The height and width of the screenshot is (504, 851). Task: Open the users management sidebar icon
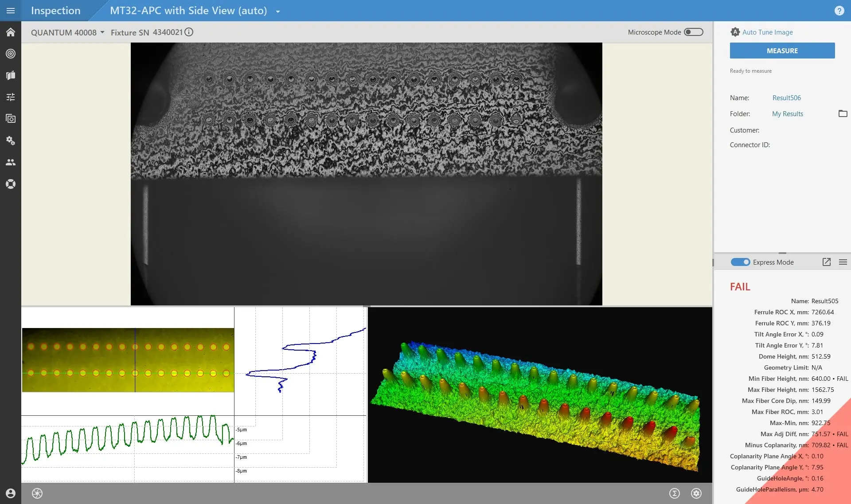[x=11, y=162]
